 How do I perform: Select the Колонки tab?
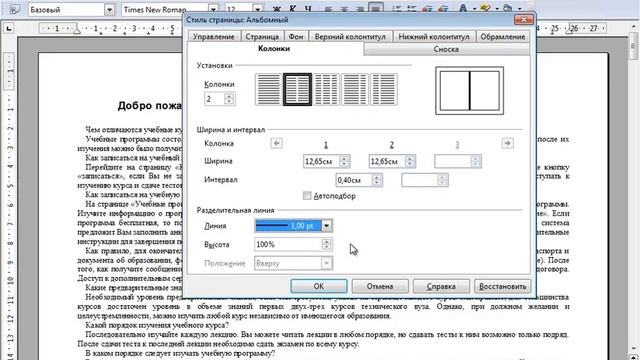274,49
